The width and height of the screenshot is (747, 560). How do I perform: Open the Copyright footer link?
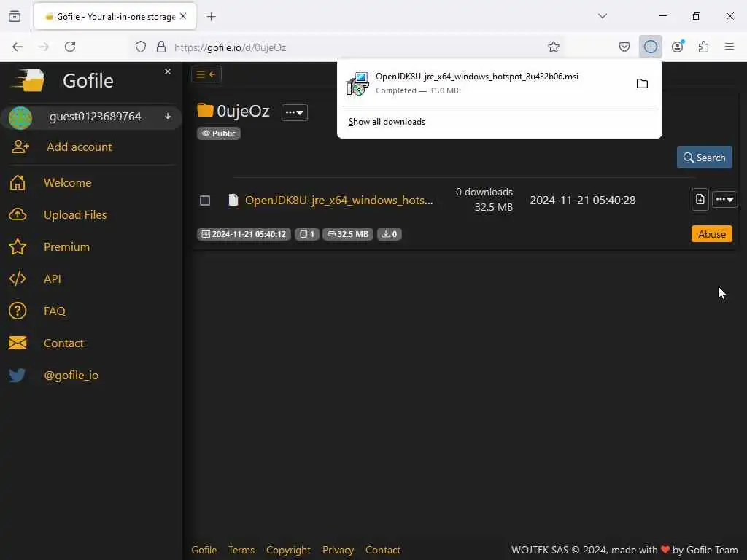click(288, 550)
